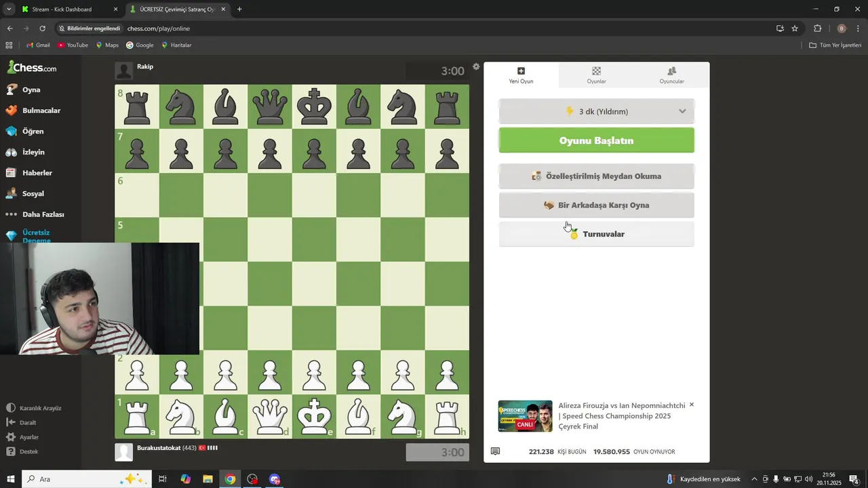
Task: Select white knight on g1
Action: [x=403, y=417]
